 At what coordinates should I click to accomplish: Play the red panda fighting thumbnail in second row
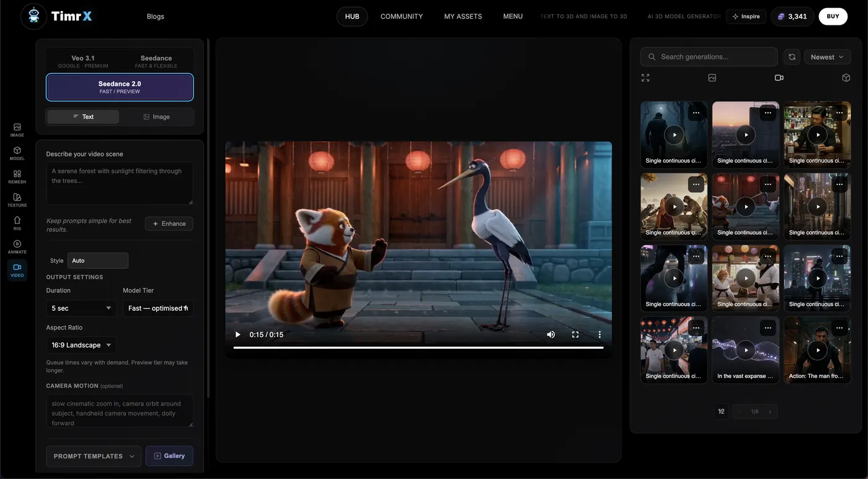[746, 207]
